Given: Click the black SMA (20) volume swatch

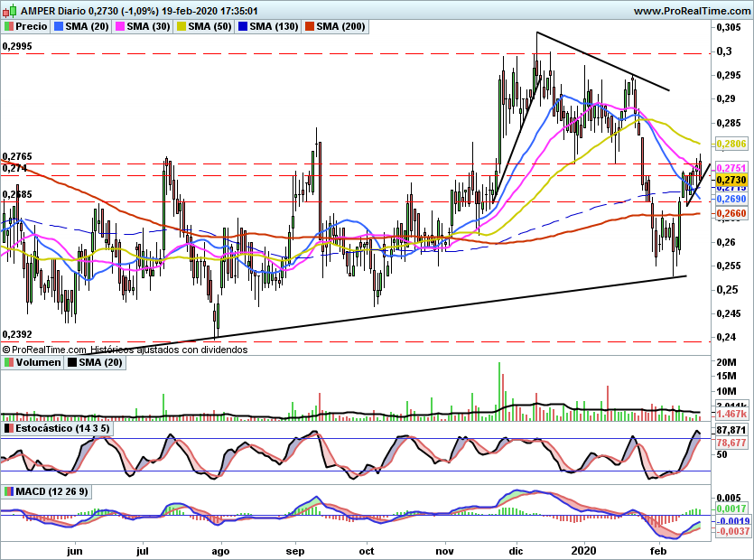Looking at the screenshot, I should point(72,362).
